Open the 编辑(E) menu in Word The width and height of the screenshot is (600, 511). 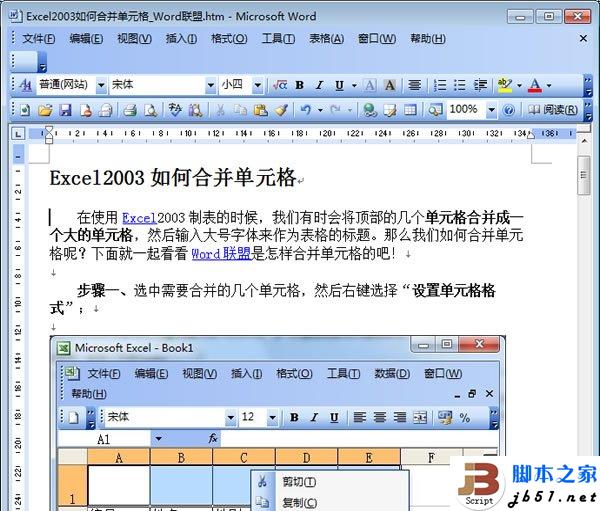coord(86,39)
